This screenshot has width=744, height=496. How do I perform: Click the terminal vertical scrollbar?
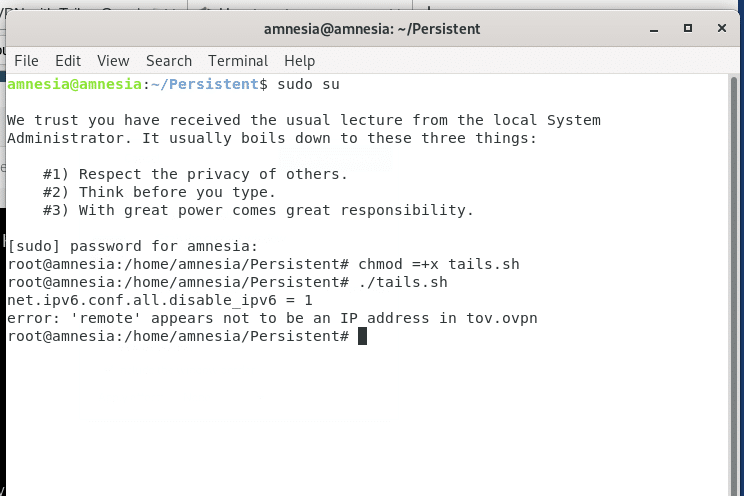point(734,285)
